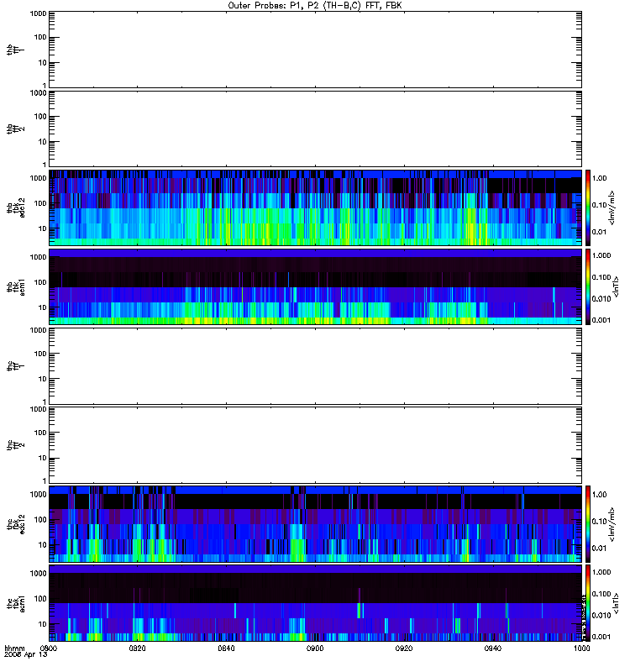Click the 0940 time axis label

coord(493,648)
